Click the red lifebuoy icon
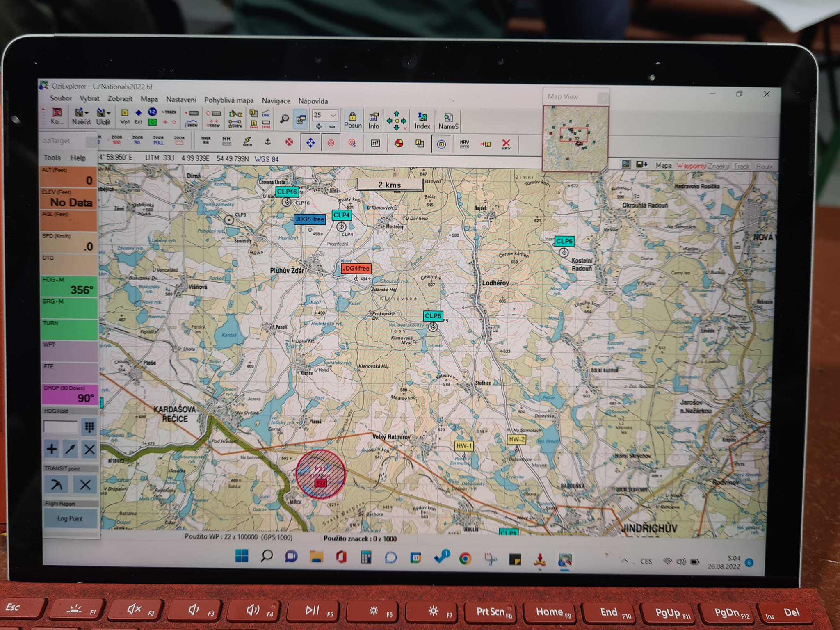This screenshot has width=840, height=630. [289, 142]
